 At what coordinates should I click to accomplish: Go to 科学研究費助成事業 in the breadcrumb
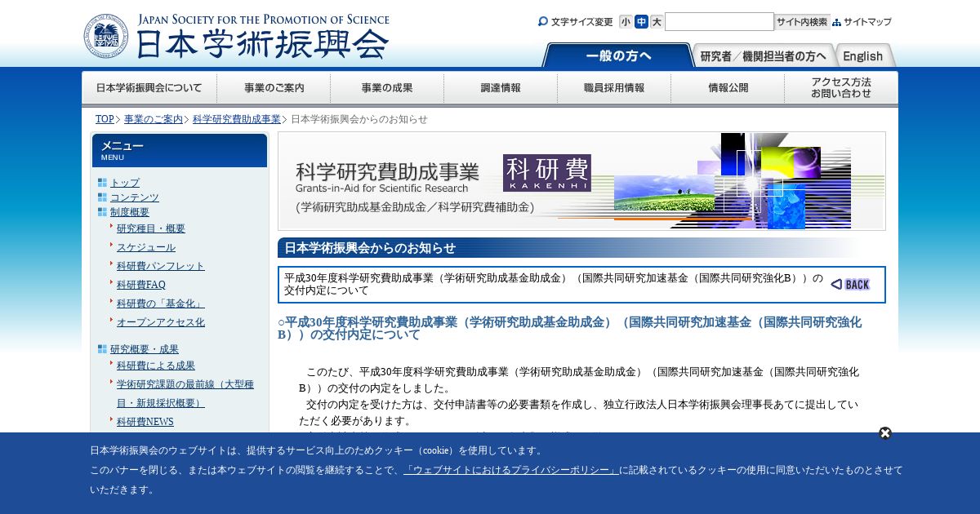click(237, 119)
